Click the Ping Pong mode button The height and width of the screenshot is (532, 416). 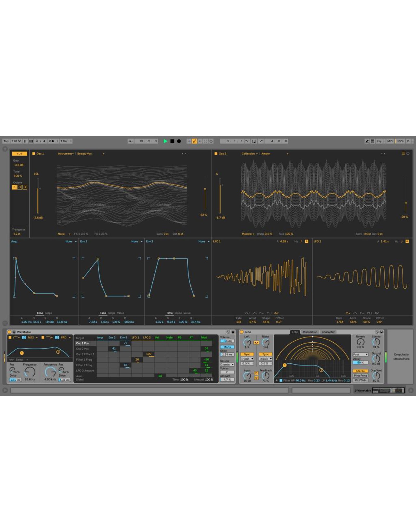tap(360, 375)
